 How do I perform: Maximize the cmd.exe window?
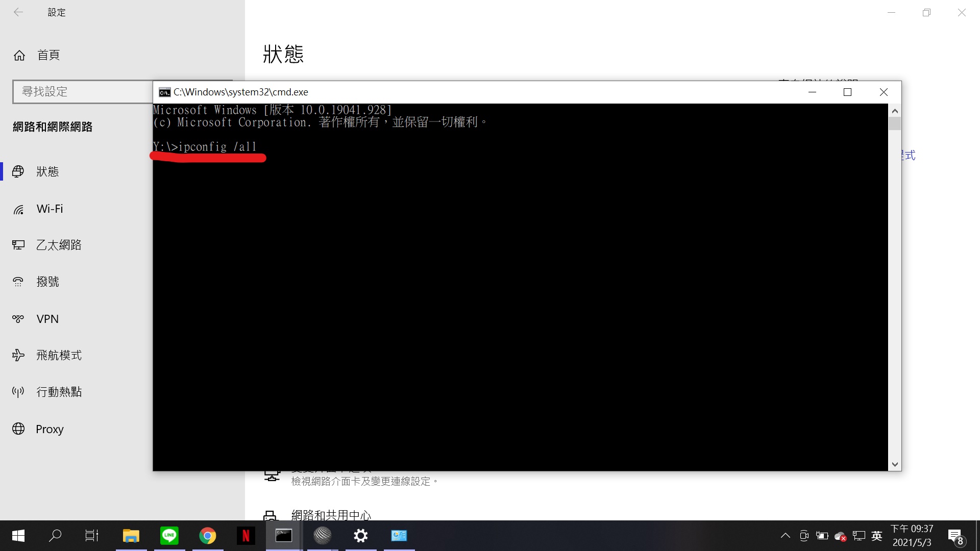(x=848, y=92)
